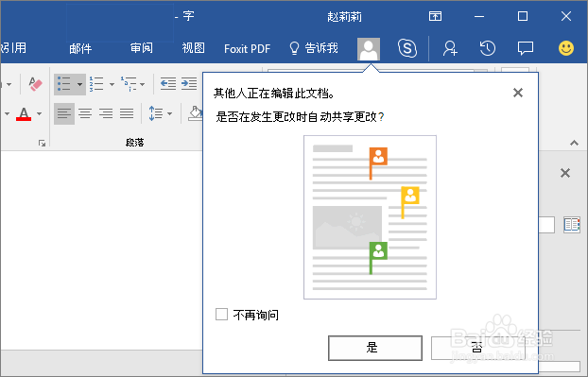
Task: Check the 不再询问 checkbox
Action: coord(221,314)
